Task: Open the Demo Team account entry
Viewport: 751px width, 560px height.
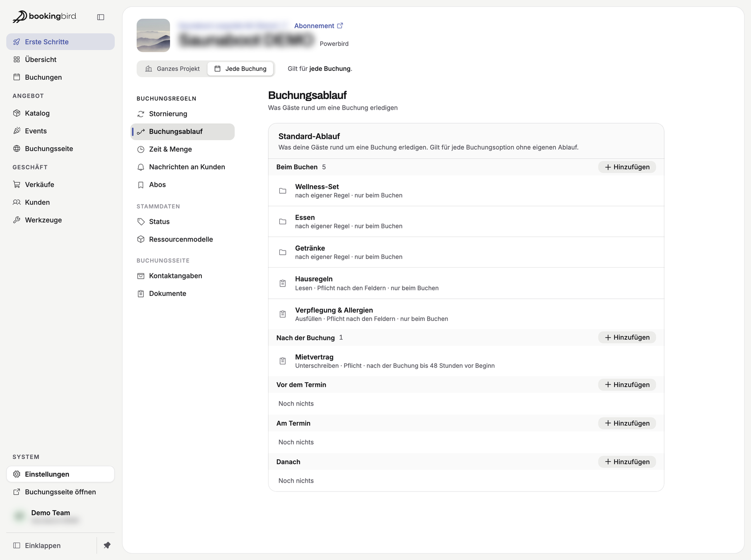Action: (x=61, y=516)
